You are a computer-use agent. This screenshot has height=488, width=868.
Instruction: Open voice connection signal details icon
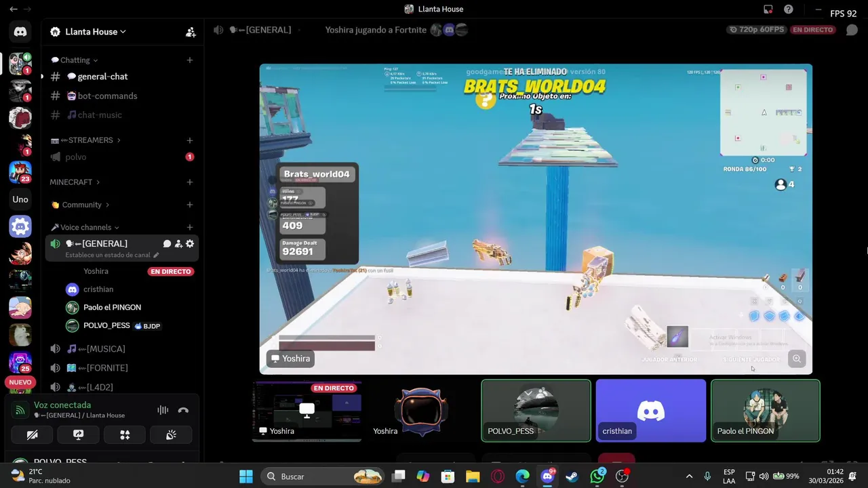pyautogui.click(x=20, y=410)
